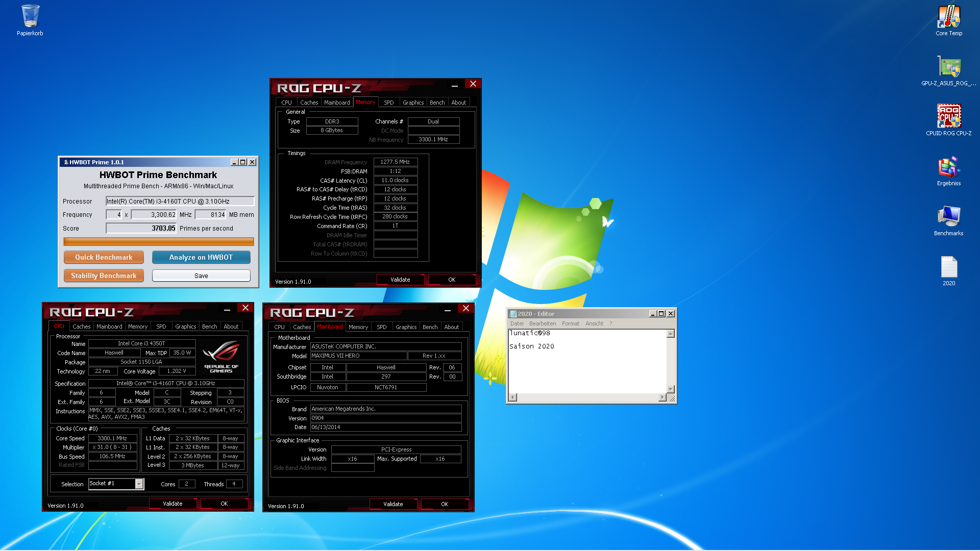Open the Papierkorb recycle bin icon
This screenshot has height=551, width=980.
[x=30, y=20]
